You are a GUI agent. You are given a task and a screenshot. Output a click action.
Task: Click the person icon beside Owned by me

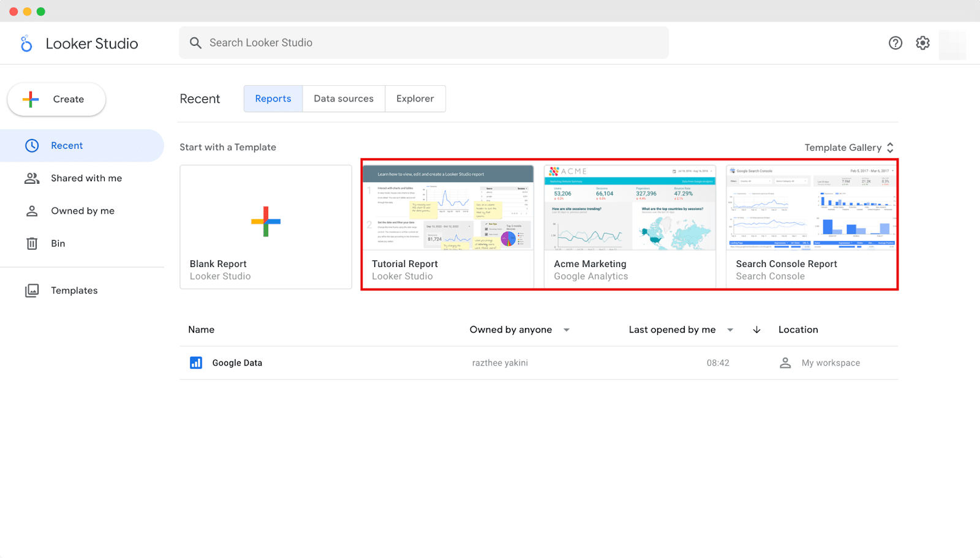click(x=32, y=211)
